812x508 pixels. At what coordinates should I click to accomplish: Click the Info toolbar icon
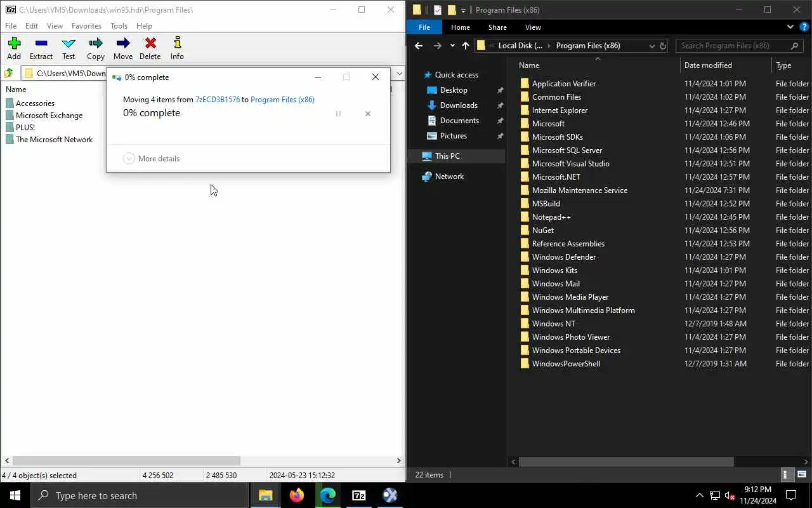point(177,48)
